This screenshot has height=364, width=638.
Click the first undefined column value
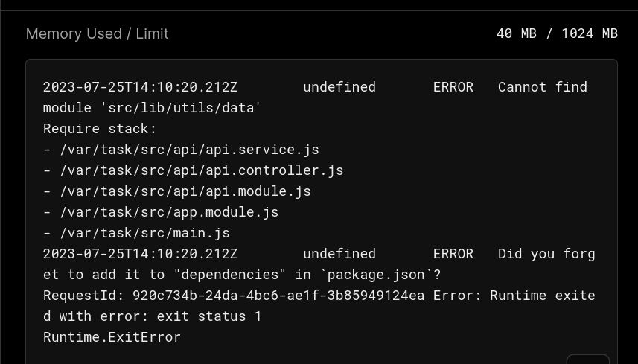click(339, 87)
